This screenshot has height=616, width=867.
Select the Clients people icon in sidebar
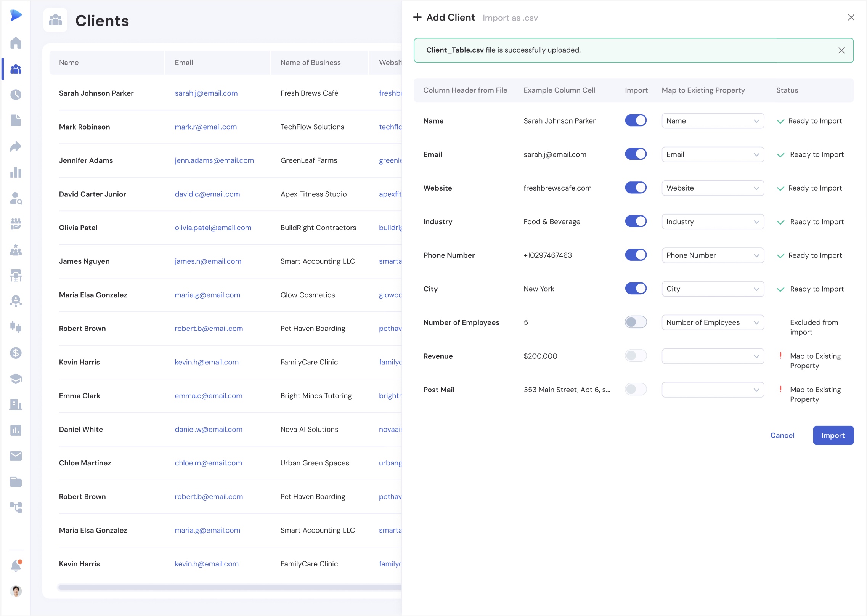(x=16, y=69)
